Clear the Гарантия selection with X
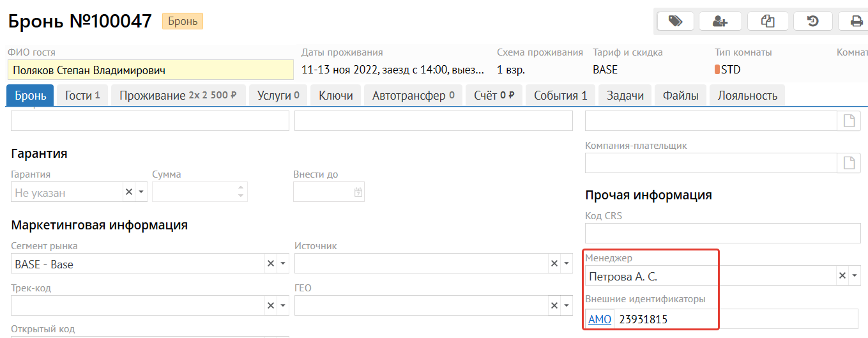The width and height of the screenshot is (868, 338). tap(128, 192)
